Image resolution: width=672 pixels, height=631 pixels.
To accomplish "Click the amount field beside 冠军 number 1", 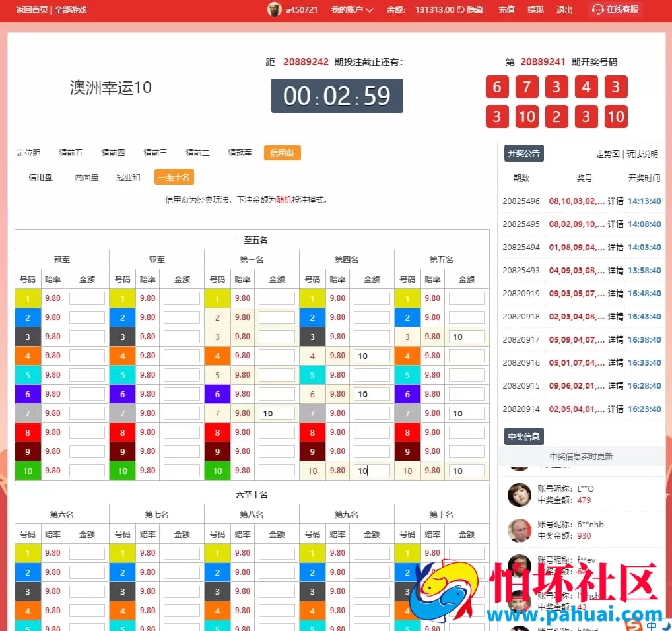I will coord(86,298).
